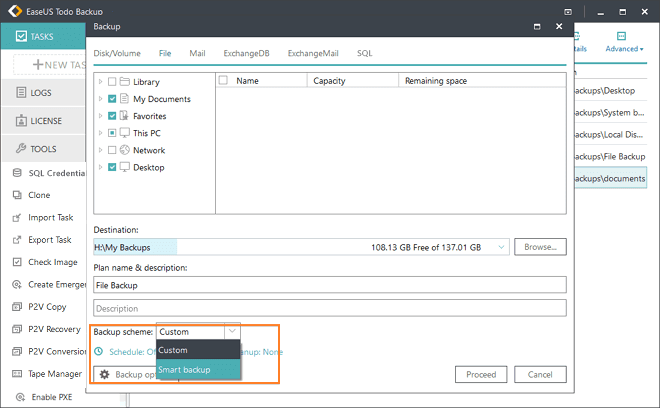The image size is (660, 408).
Task: Uncheck the Desktop checkbox
Action: 112,167
